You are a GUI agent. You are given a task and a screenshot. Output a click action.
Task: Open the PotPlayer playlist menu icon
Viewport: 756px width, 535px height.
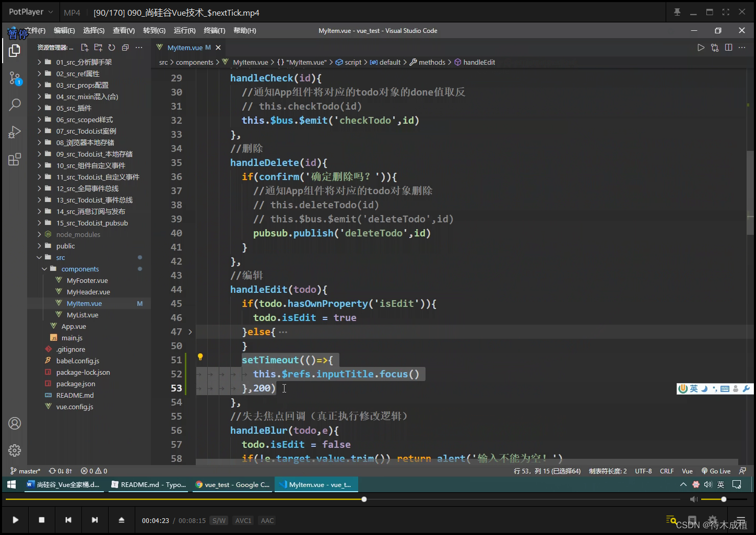tap(741, 520)
